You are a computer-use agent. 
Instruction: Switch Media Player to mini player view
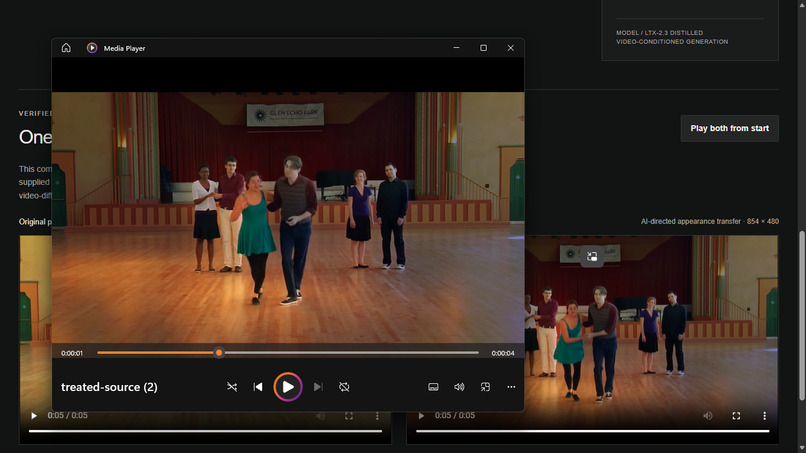tap(485, 387)
